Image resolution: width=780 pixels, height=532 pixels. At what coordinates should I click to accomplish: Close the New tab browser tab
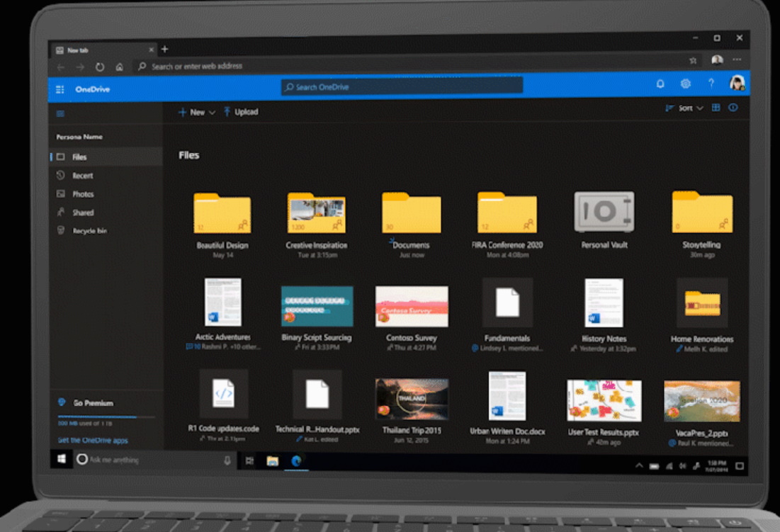[151, 50]
